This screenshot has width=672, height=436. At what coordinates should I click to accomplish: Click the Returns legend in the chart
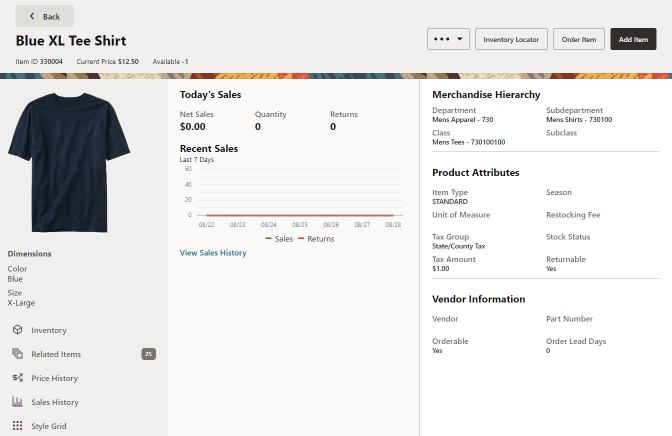(316, 239)
